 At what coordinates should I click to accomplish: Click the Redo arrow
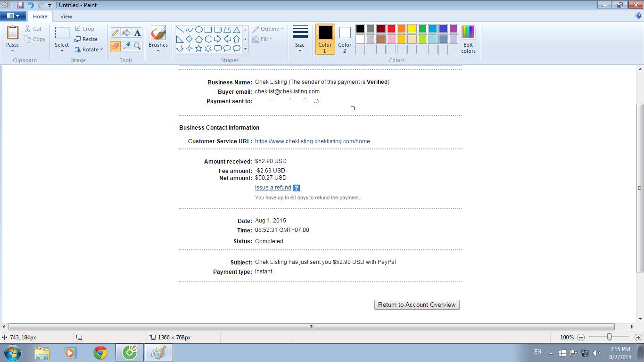[x=41, y=5]
